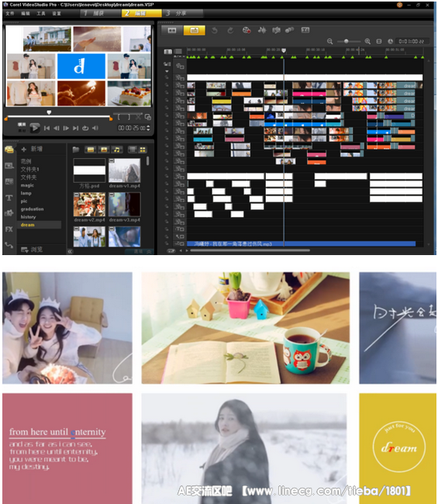The width and height of the screenshot is (438, 504).
Task: Toggle Project/Clip play mode label
Action: 22,127
